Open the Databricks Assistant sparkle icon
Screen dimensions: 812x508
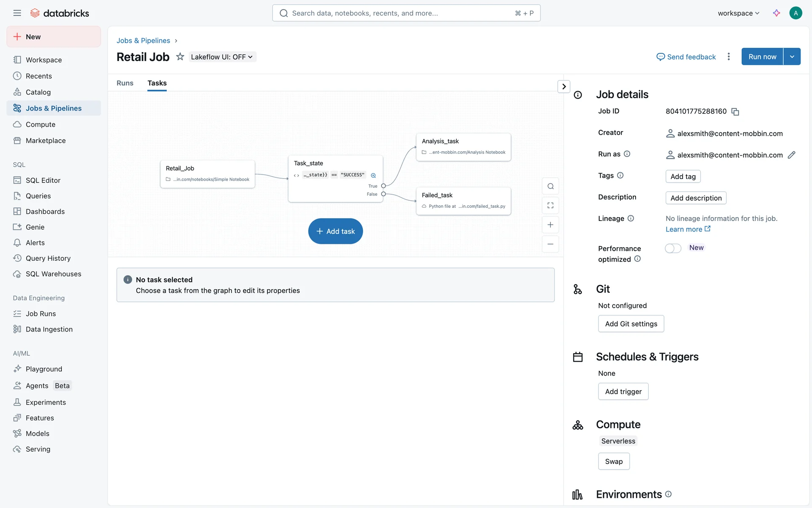click(x=776, y=13)
